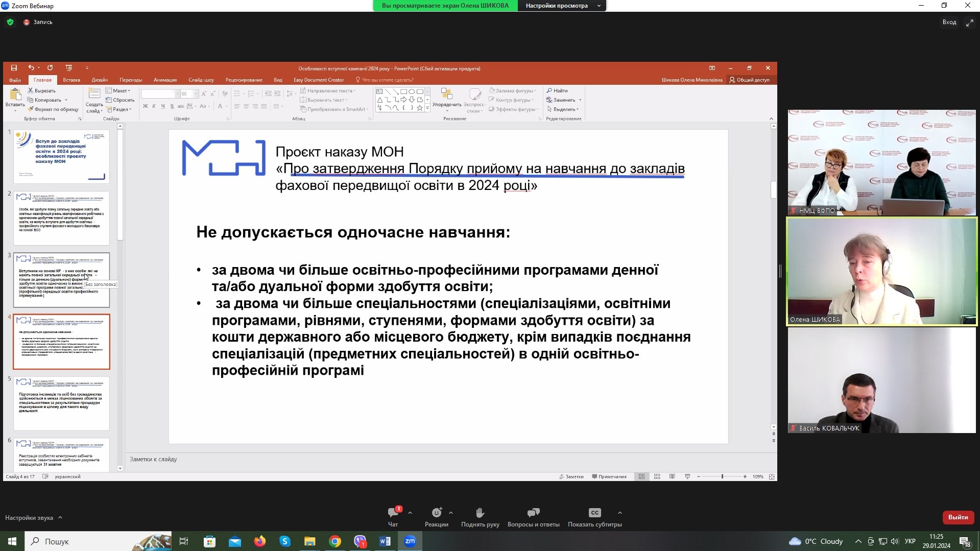Click Поднять руку (Raise Hand) in Zoom
This screenshot has width=980, height=551.
[x=480, y=517]
